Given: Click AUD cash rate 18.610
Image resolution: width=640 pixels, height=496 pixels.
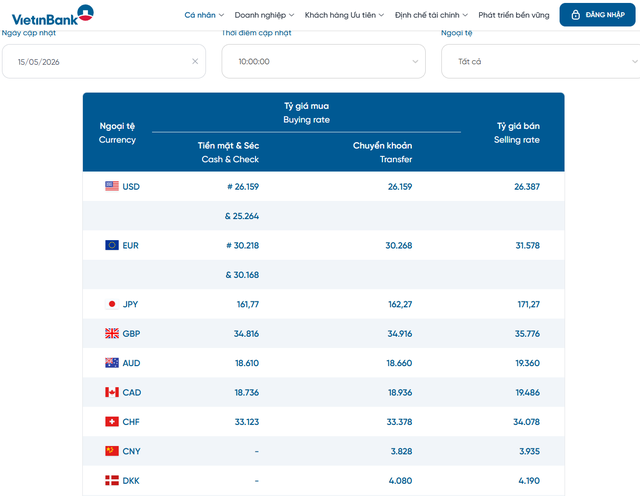Looking at the screenshot, I should click(x=247, y=363).
